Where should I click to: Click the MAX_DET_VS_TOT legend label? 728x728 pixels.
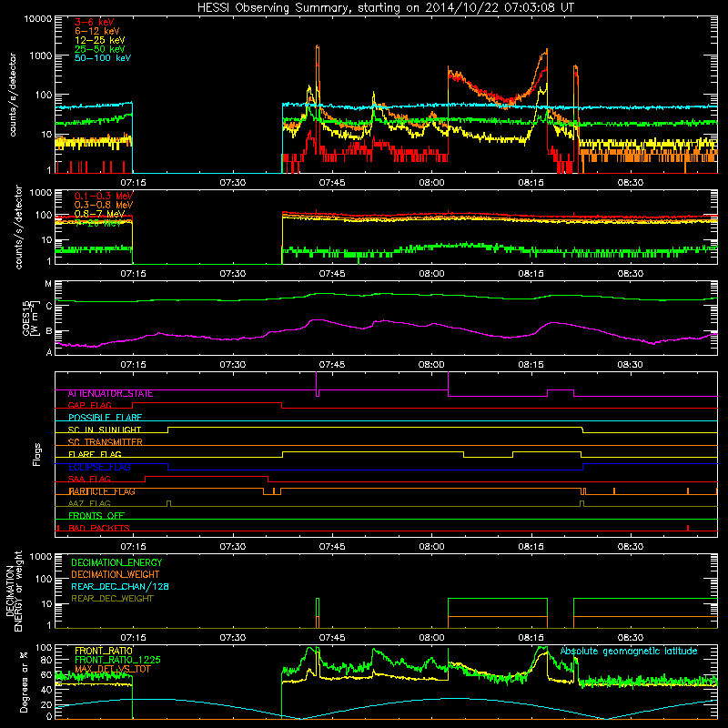click(113, 669)
